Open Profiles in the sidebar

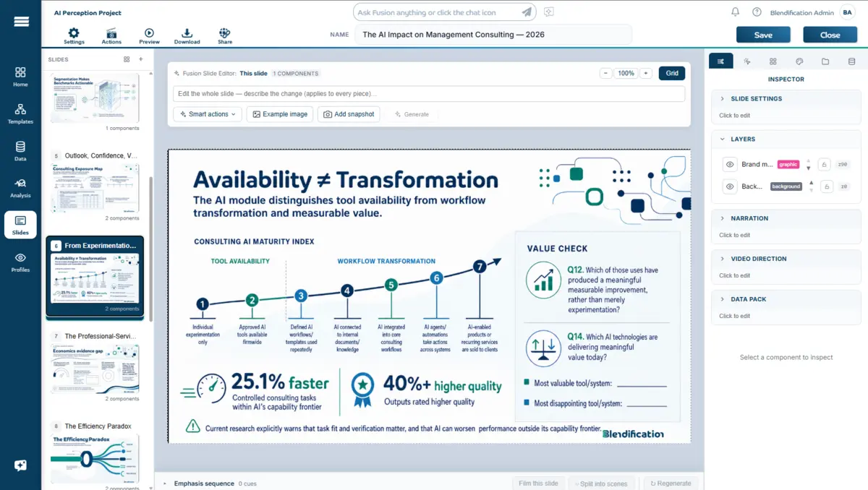click(20, 262)
